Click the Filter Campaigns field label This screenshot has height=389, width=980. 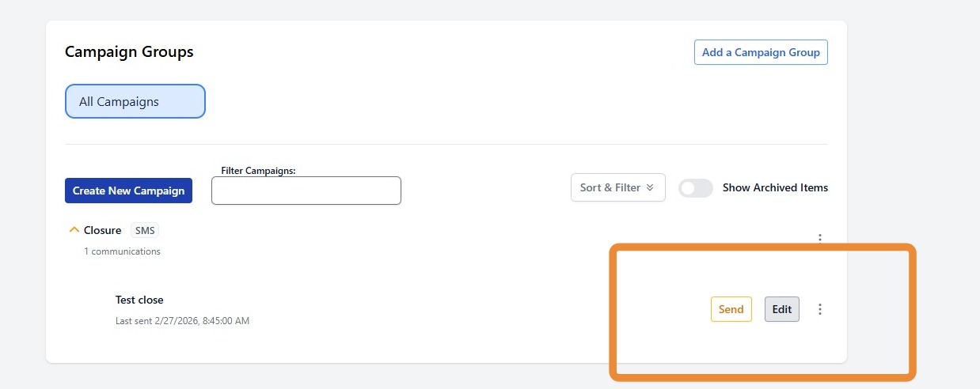258,171
